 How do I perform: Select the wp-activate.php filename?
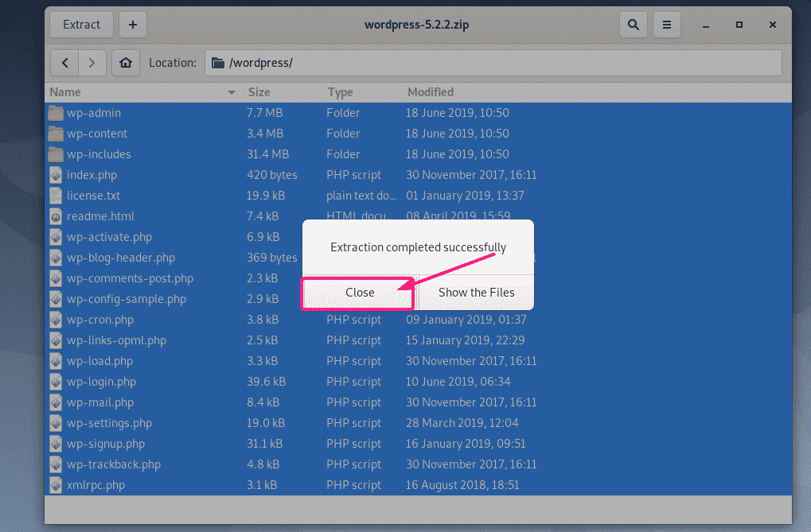coord(109,237)
